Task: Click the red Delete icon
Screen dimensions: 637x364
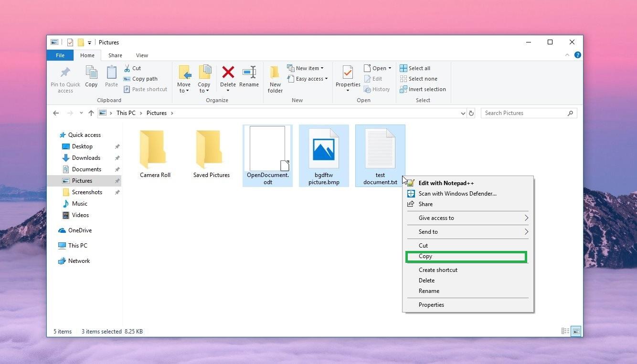Action: [x=228, y=73]
